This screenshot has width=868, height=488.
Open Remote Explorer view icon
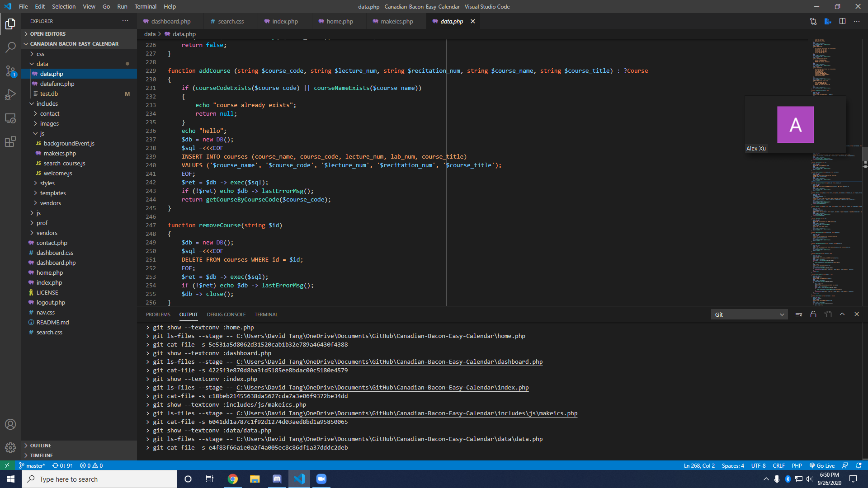coord(10,118)
